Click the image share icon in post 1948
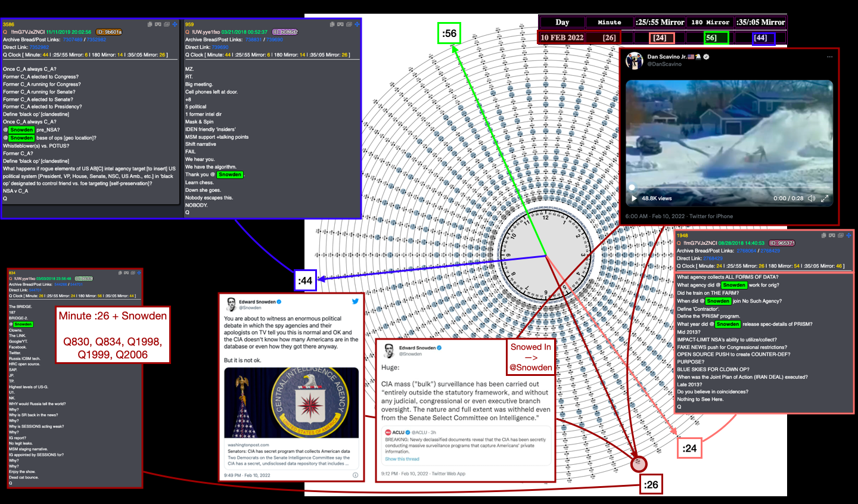The image size is (858, 504). pos(841,235)
